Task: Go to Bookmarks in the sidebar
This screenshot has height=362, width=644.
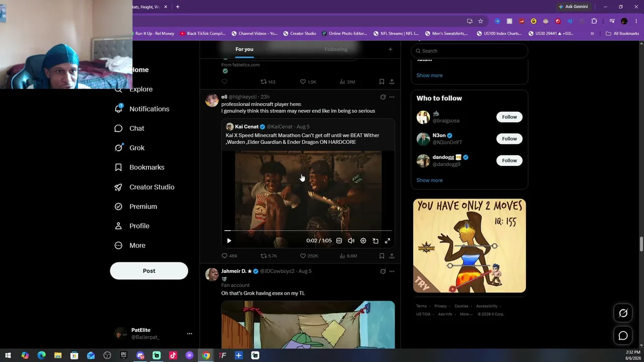Action: click(140, 167)
